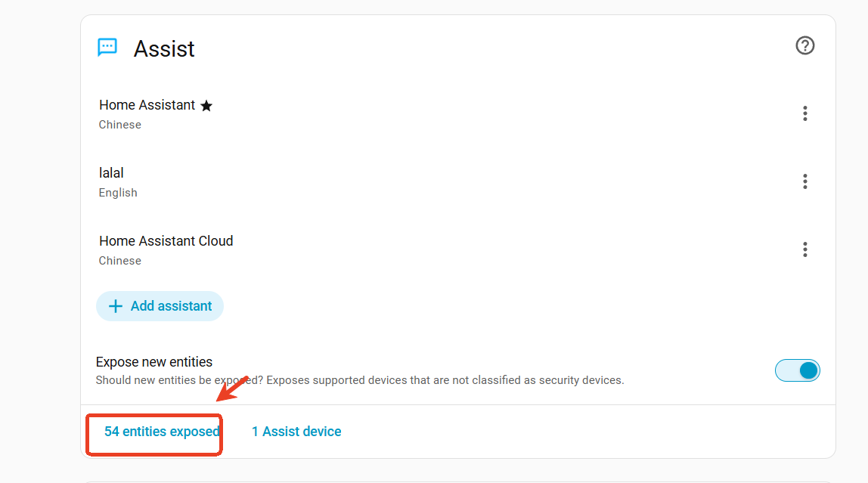Open the three-dot menu for Home Assistant
This screenshot has height=483, width=868.
tap(805, 113)
